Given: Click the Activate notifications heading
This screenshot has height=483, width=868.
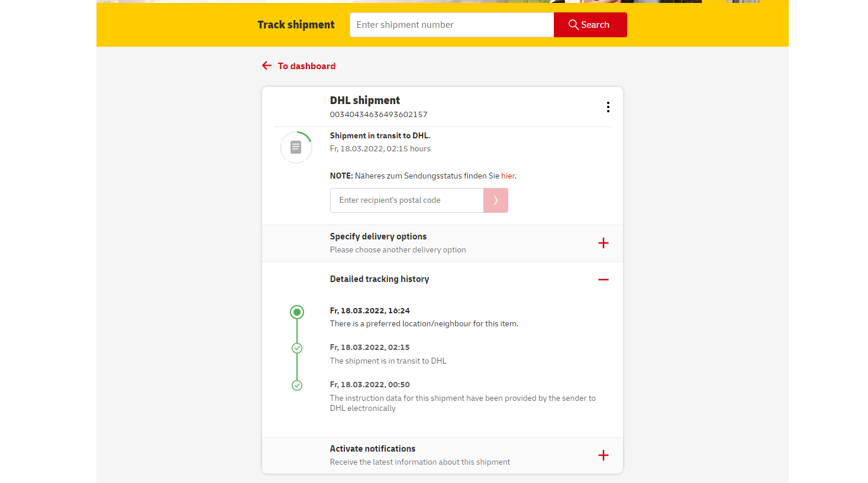Looking at the screenshot, I should coord(372,449).
